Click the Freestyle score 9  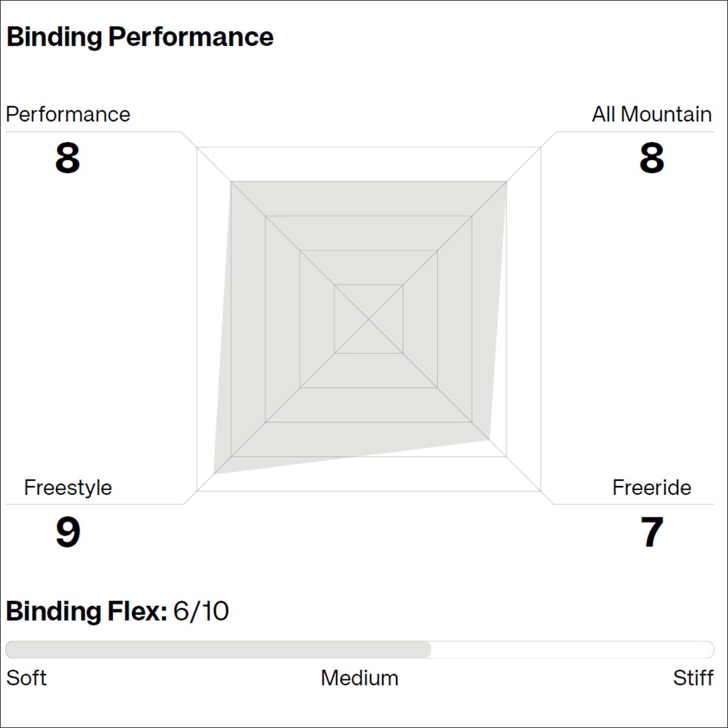[67, 531]
